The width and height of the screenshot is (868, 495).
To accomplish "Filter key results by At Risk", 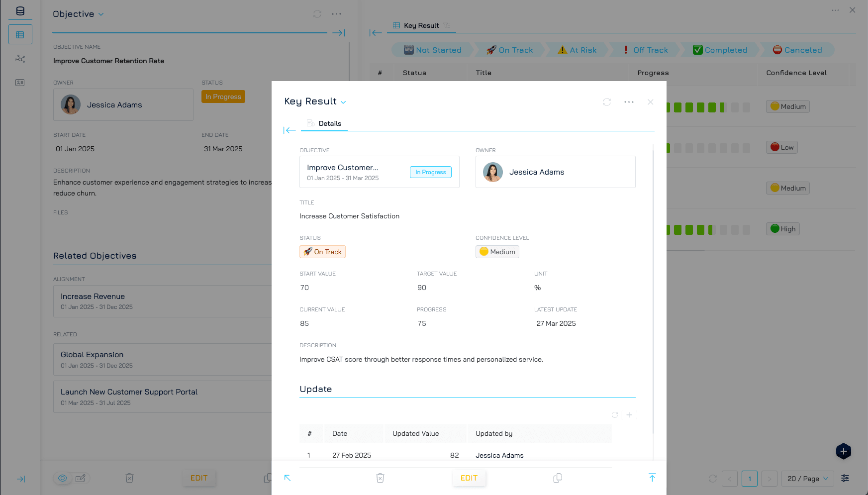I will pos(577,50).
